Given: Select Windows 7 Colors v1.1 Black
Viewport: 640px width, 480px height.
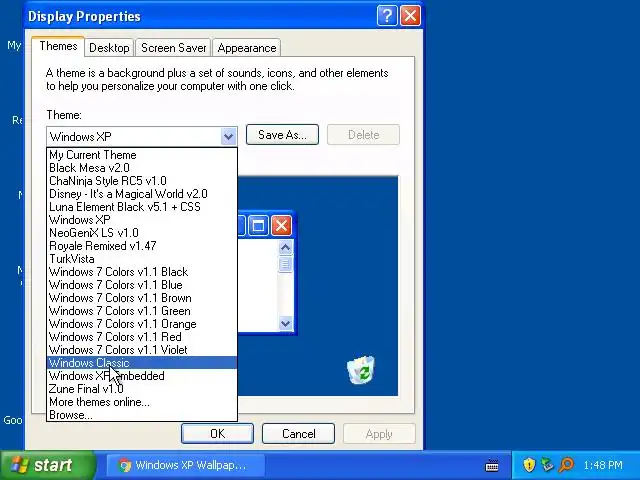Looking at the screenshot, I should (142, 272).
